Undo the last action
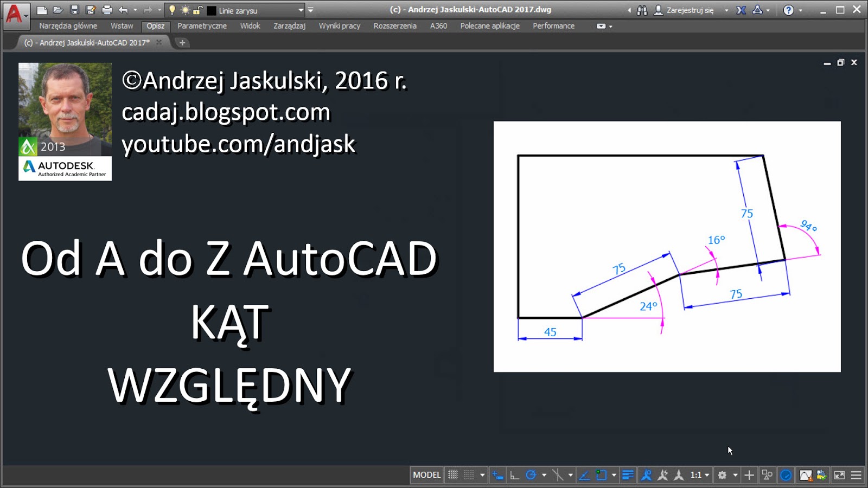 (x=124, y=10)
